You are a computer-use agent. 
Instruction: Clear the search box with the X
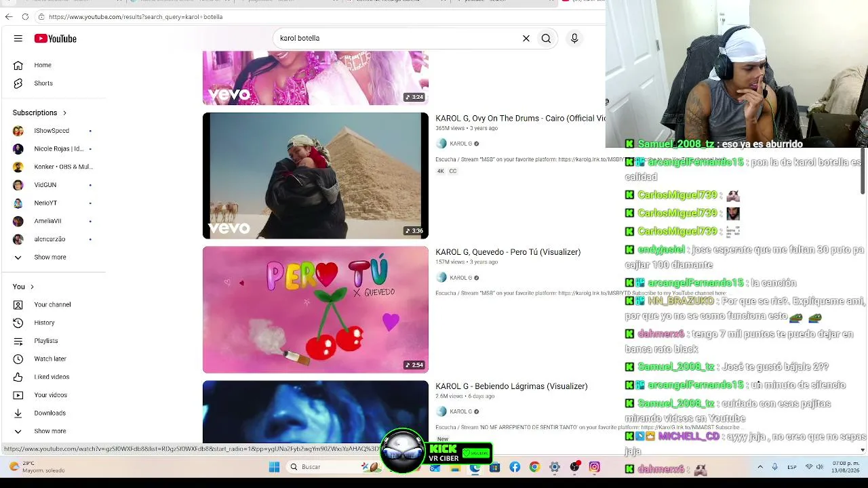point(526,39)
